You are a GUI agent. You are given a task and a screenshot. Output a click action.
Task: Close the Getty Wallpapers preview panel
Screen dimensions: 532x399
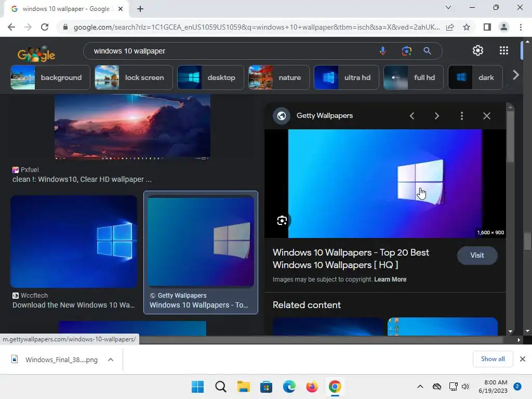pyautogui.click(x=486, y=116)
